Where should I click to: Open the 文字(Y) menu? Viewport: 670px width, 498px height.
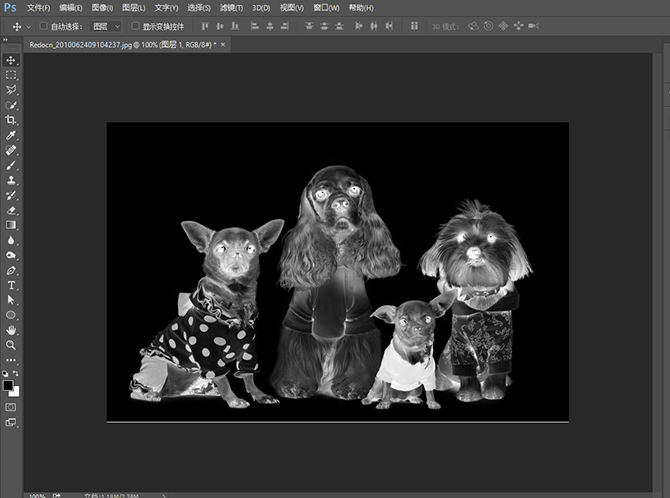166,8
